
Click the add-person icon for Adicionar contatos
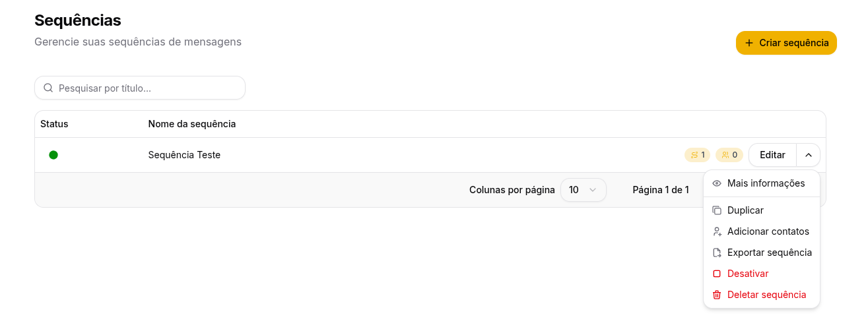(717, 231)
